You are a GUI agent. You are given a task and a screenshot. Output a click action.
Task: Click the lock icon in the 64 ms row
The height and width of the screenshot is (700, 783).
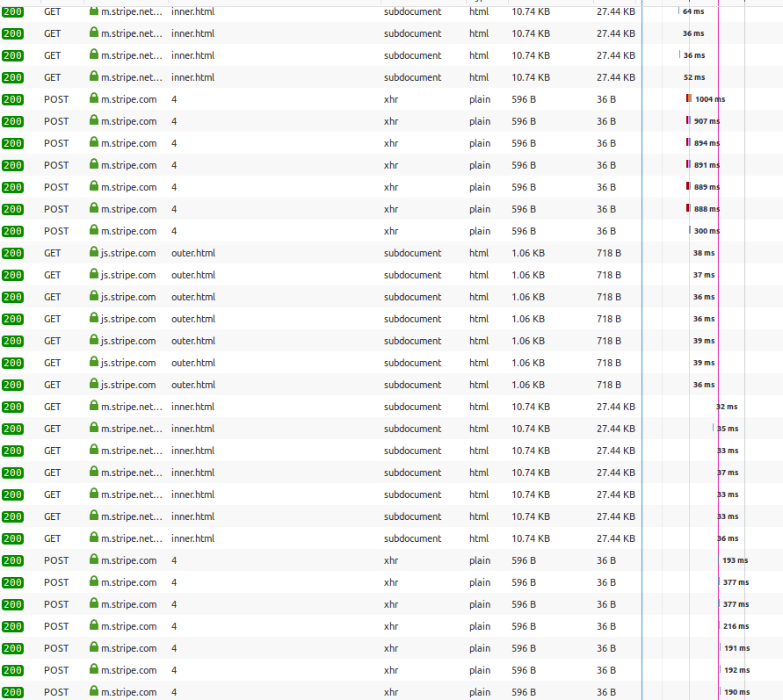(94, 11)
